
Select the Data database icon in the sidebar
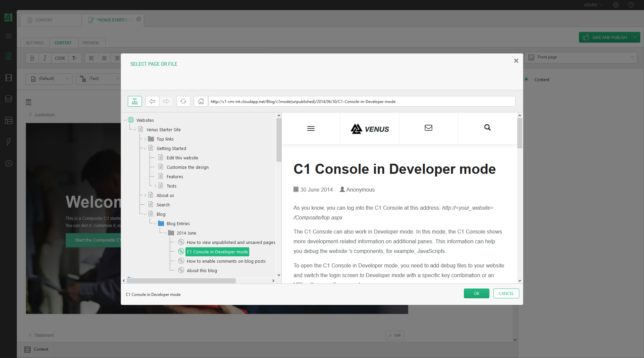pos(8,99)
